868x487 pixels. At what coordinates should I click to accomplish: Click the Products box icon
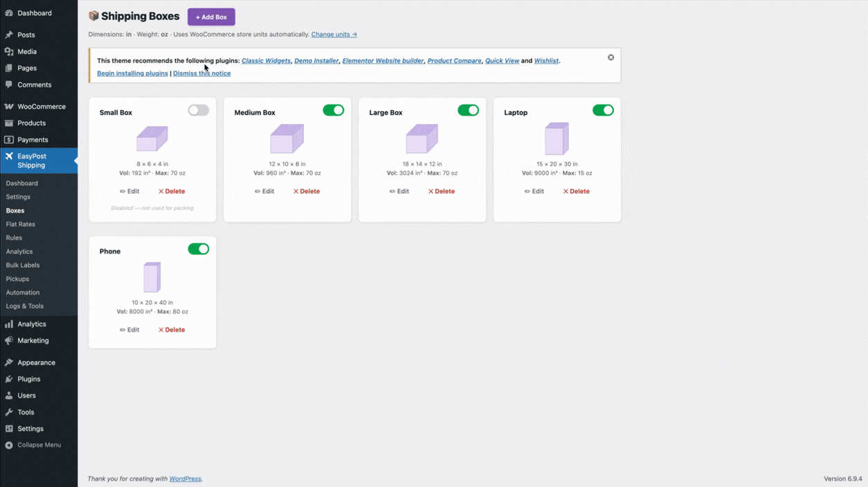point(9,123)
